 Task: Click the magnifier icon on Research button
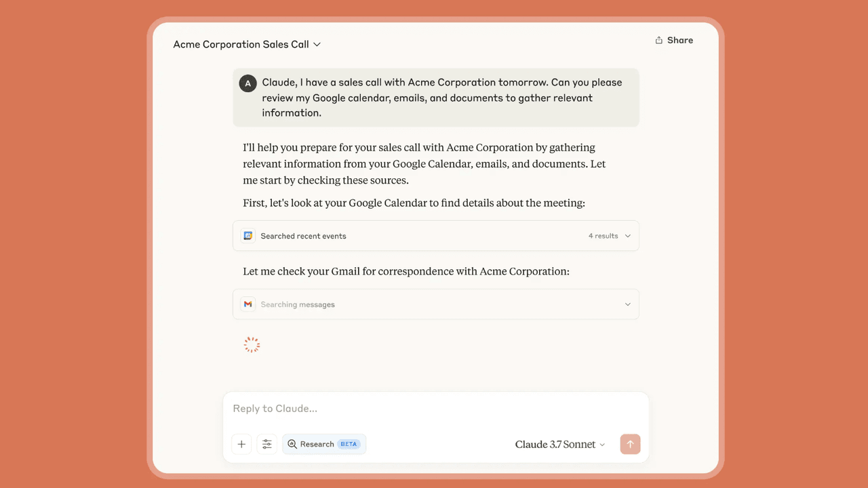click(292, 444)
